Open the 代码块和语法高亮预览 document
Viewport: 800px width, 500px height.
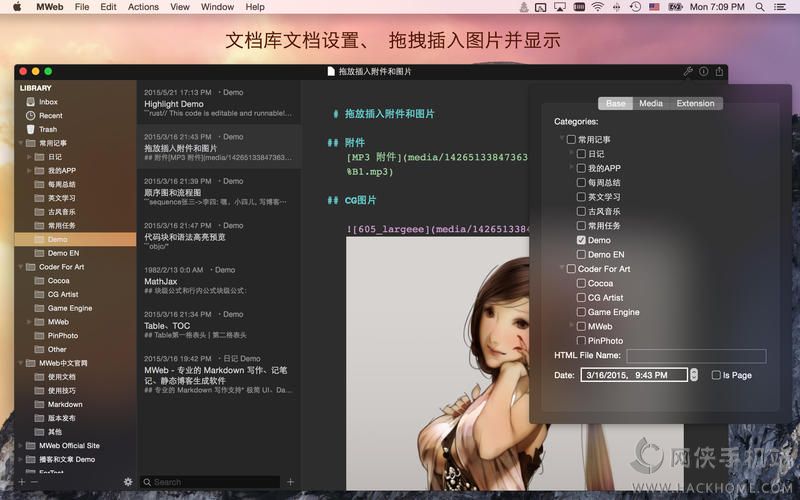click(x=219, y=236)
